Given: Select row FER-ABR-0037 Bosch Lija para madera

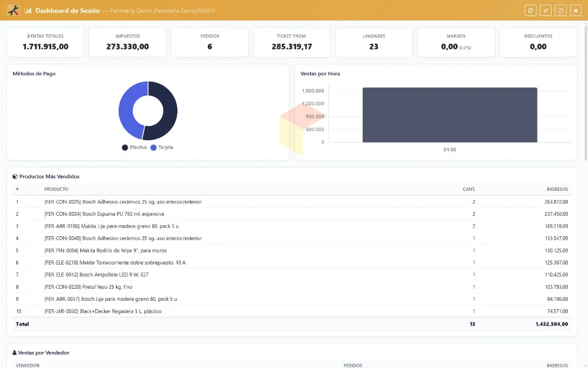Looking at the screenshot, I should pos(292,299).
